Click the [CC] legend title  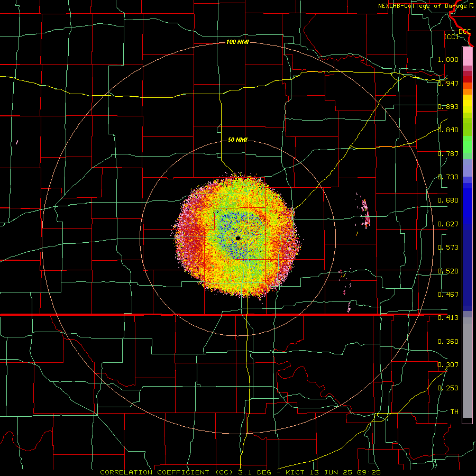(x=452, y=36)
